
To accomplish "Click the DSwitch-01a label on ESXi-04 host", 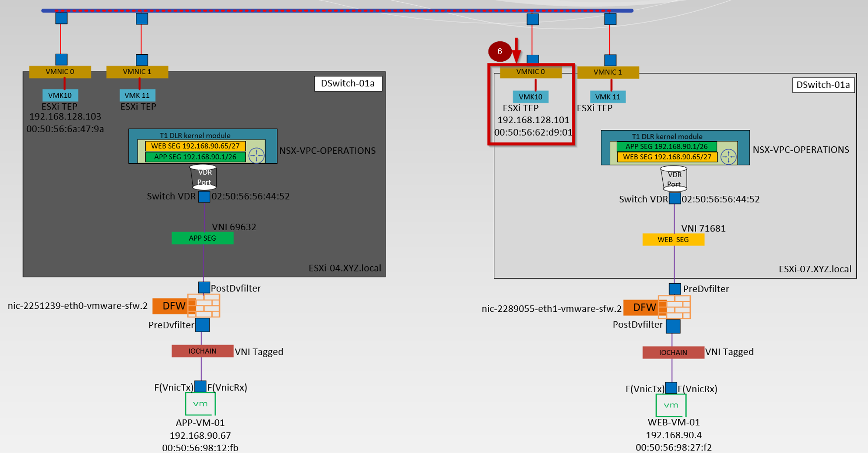I will [x=348, y=83].
